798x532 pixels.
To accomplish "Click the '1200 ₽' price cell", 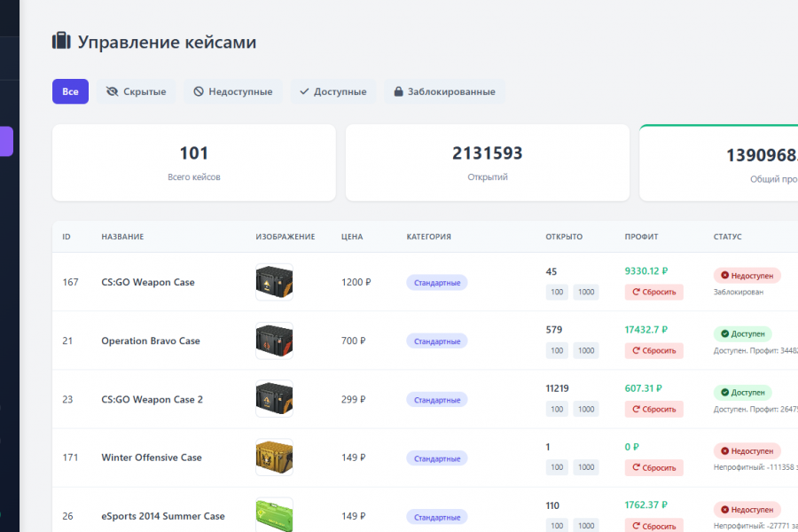I will [356, 282].
